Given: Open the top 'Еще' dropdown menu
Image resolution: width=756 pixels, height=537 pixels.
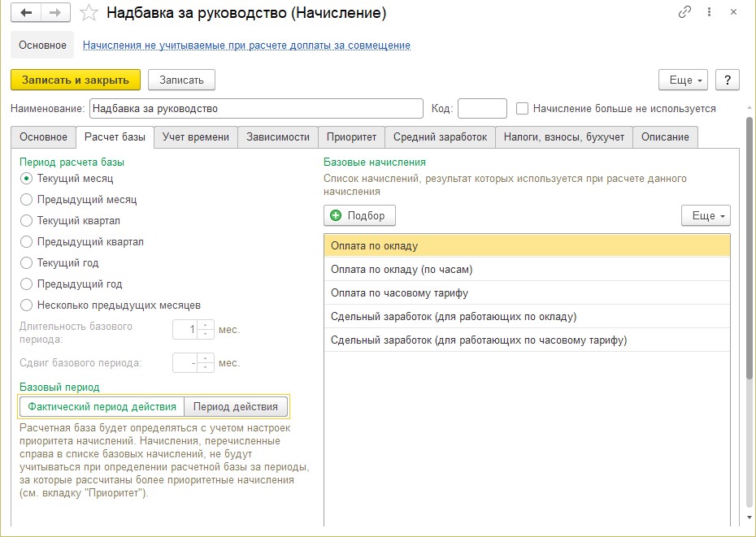Looking at the screenshot, I should pos(683,80).
